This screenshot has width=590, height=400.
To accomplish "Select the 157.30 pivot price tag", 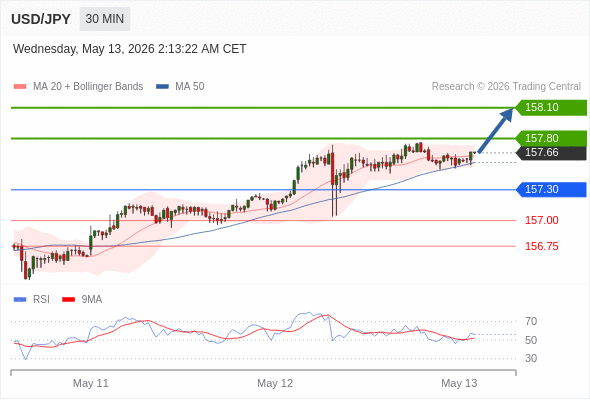I will (551, 189).
